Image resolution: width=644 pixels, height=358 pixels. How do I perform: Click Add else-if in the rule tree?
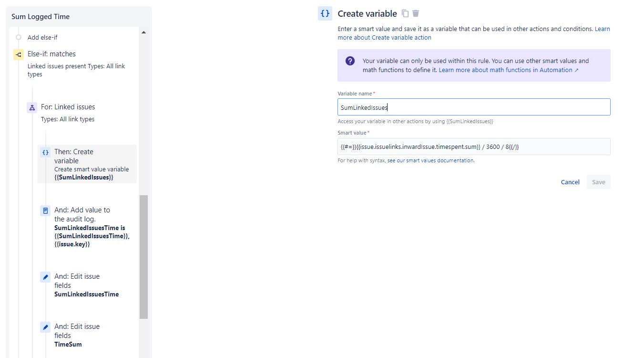click(42, 37)
